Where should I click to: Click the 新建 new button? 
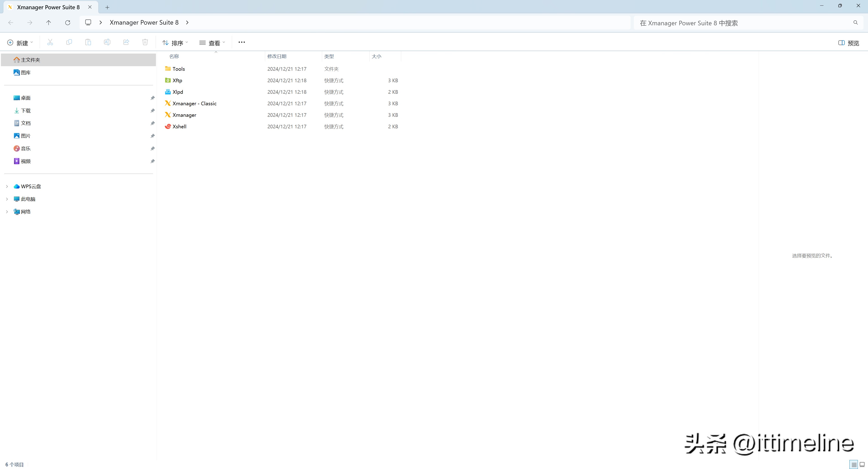20,43
